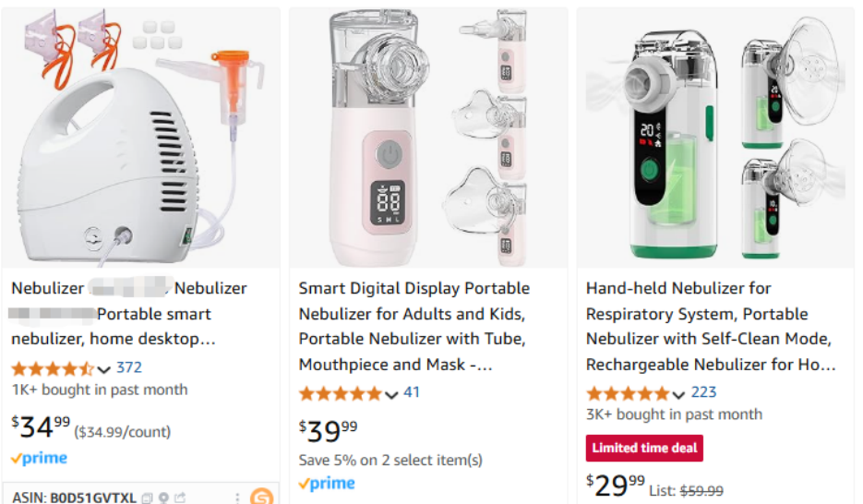Click the copy ASIN icon
Screen dimensions: 863x504
[x=147, y=498]
